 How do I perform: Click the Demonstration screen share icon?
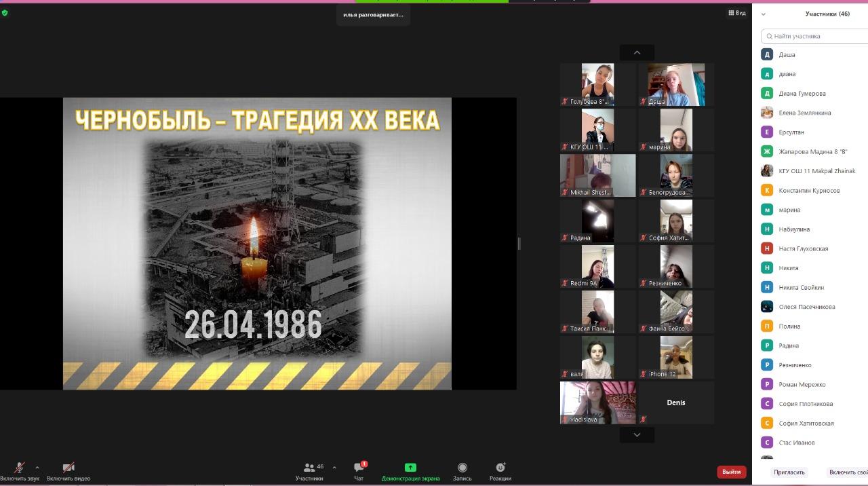tap(410, 468)
